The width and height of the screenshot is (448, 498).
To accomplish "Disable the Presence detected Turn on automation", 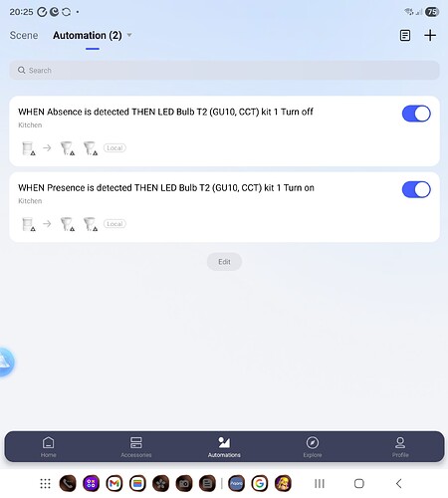I will tap(416, 189).
